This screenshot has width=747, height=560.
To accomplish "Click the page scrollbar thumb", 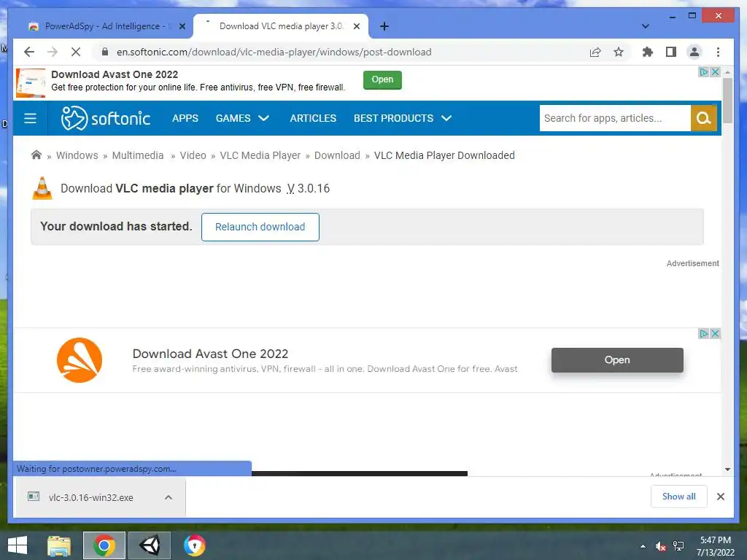I will pyautogui.click(x=727, y=100).
